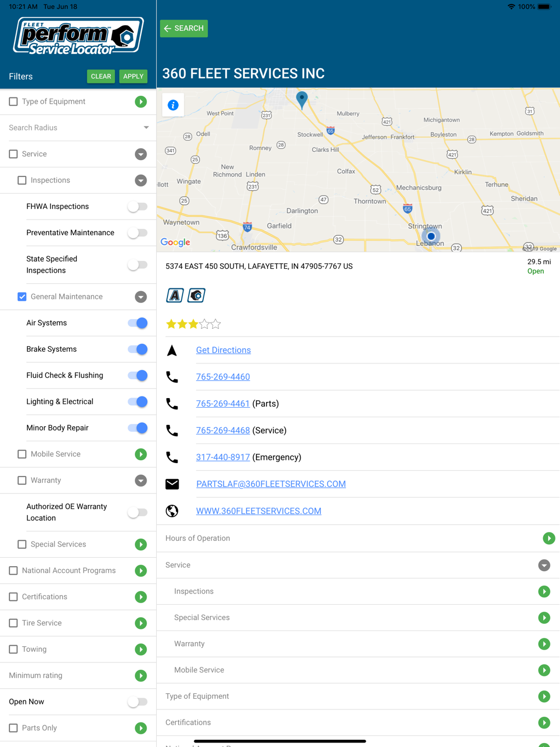Open the Search Radius dropdown

click(78, 128)
